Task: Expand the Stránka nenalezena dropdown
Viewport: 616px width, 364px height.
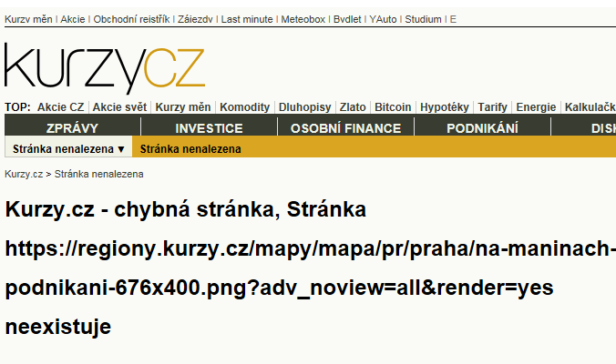Action: point(68,149)
